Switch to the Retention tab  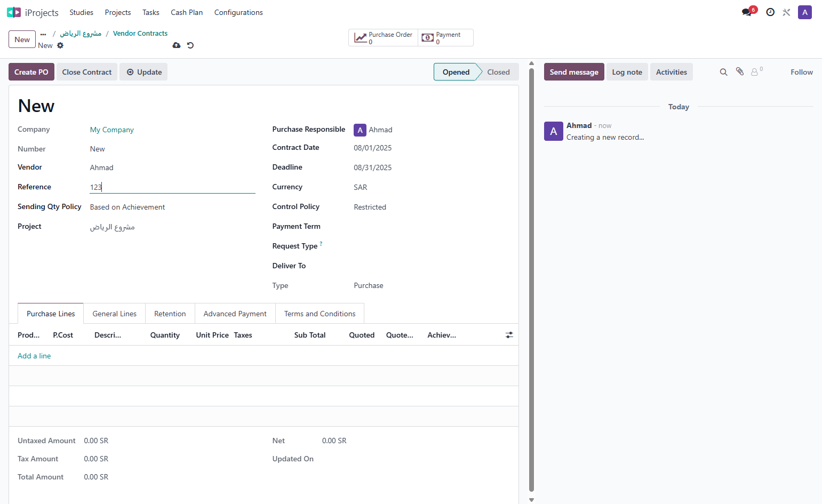(x=170, y=314)
